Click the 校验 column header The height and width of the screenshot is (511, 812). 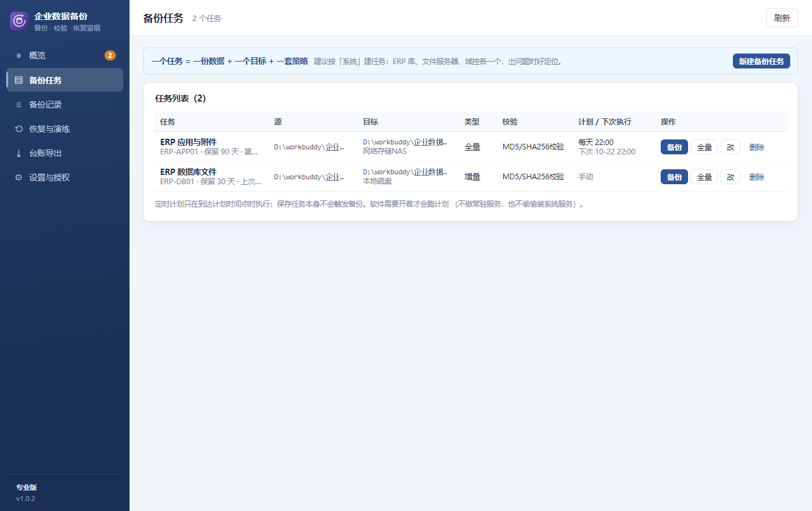coord(510,122)
